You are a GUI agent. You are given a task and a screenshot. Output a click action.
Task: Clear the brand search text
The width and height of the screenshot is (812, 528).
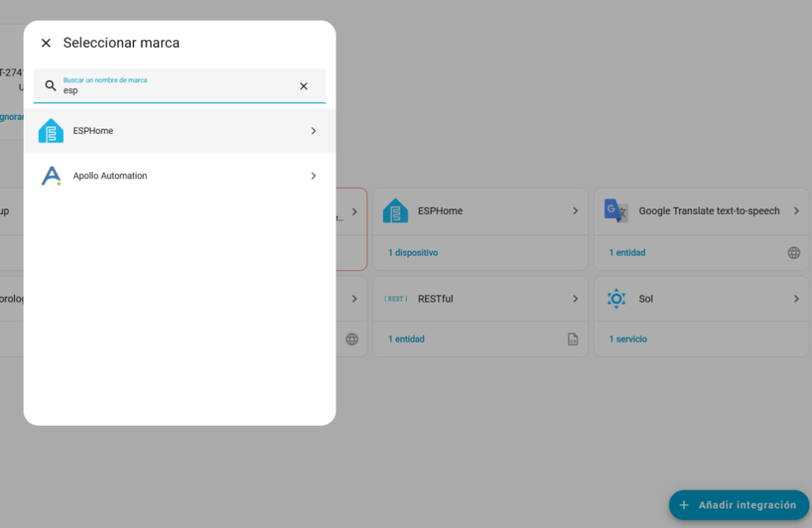pyautogui.click(x=304, y=86)
